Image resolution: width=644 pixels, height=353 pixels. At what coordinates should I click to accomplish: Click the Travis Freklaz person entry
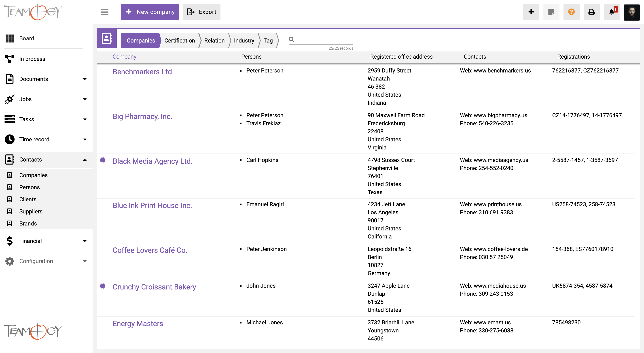(263, 123)
